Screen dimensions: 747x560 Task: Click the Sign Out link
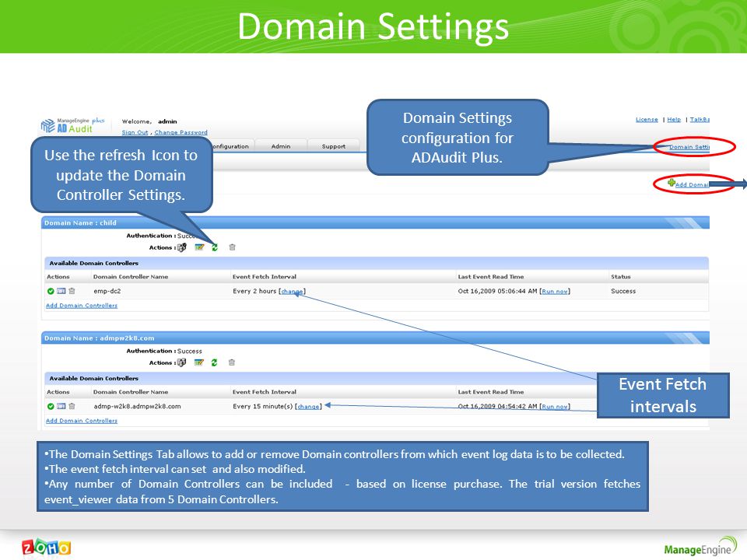(x=135, y=132)
